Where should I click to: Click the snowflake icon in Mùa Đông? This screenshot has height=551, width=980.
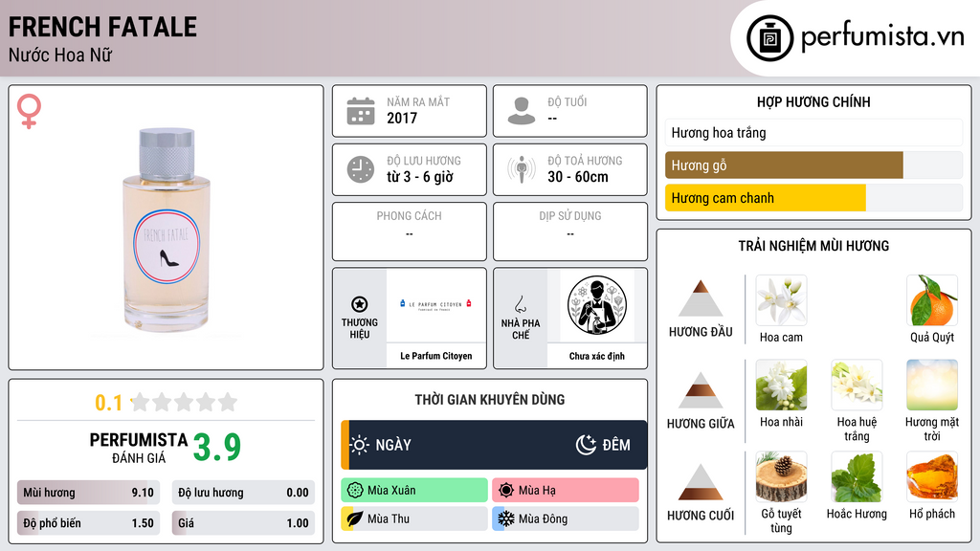(506, 518)
